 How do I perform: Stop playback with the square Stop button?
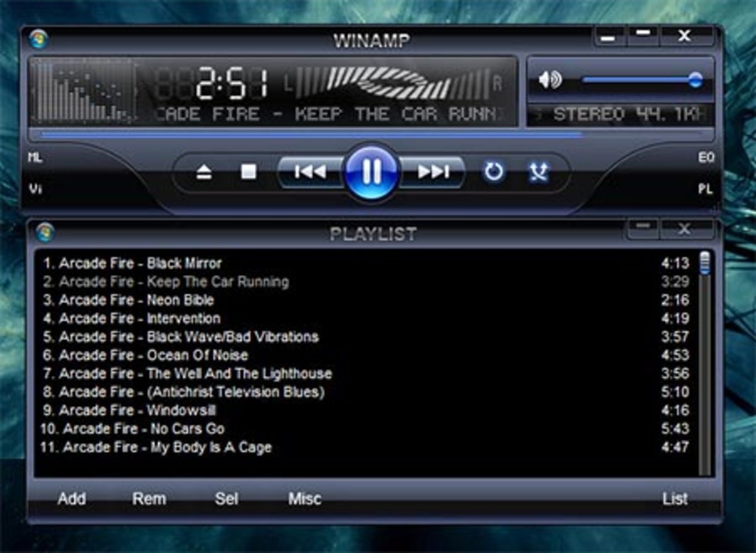249,172
